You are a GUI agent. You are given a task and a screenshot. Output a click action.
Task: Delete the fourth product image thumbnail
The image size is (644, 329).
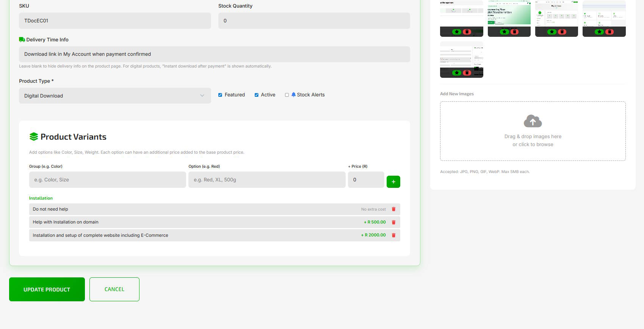click(x=609, y=32)
